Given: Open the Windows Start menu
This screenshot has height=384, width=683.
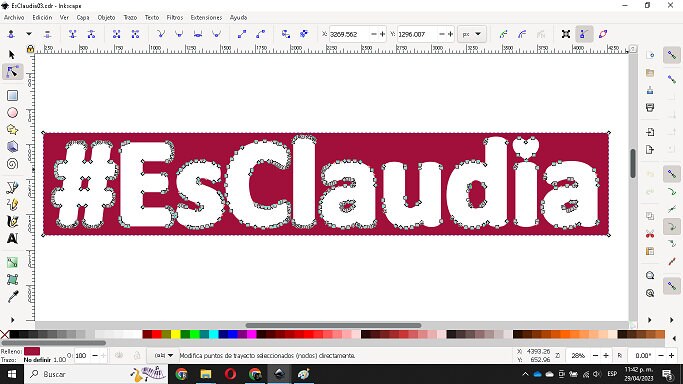Looking at the screenshot, I should [x=12, y=374].
